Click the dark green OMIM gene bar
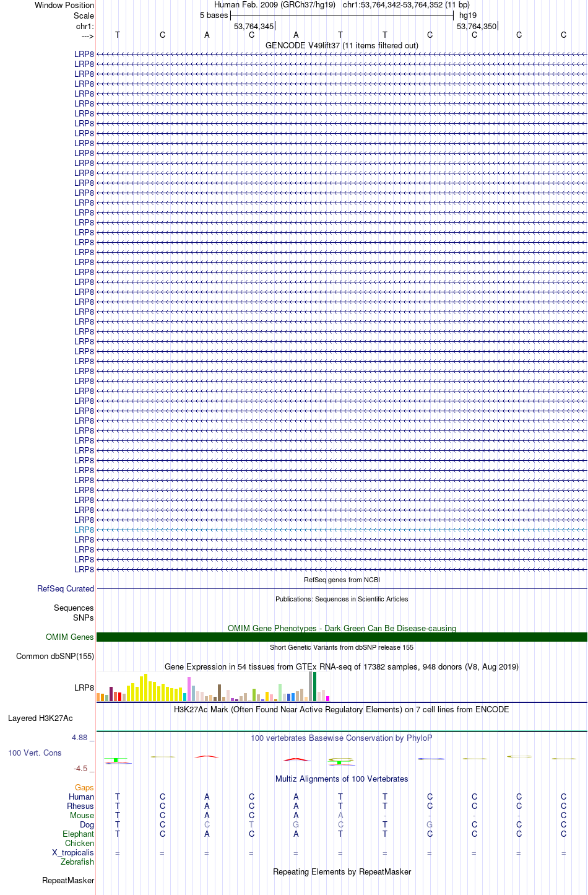Viewport: 588px width, 895px height. click(x=342, y=637)
